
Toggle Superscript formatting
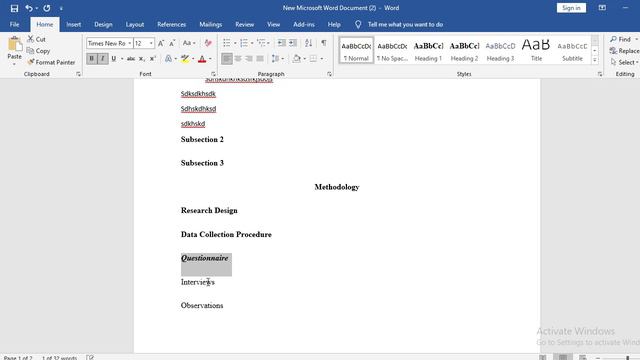pos(153,59)
